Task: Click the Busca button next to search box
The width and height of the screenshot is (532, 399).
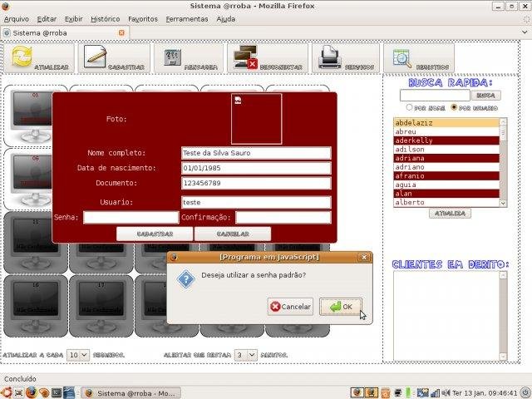Action: (x=485, y=96)
